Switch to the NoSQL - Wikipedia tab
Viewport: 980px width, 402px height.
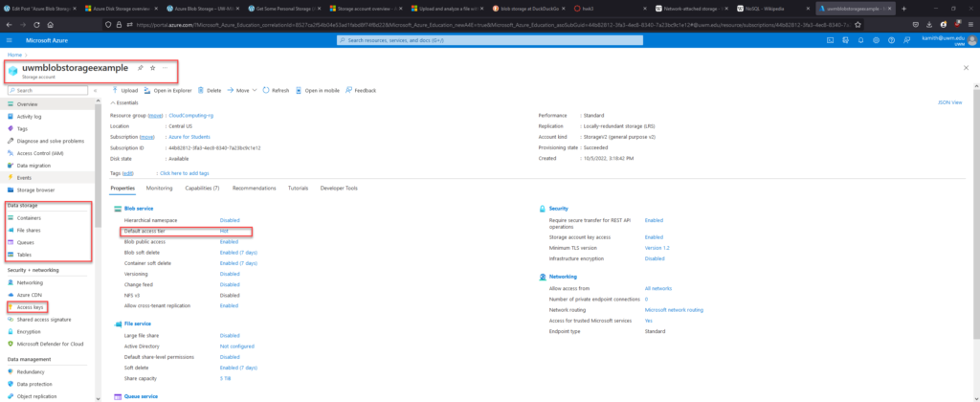(x=773, y=9)
